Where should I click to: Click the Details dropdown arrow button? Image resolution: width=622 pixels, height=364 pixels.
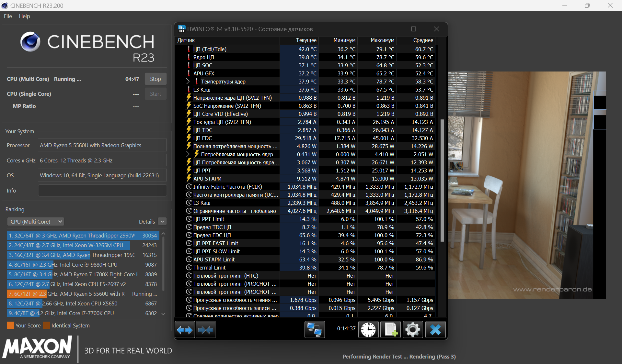[163, 222]
